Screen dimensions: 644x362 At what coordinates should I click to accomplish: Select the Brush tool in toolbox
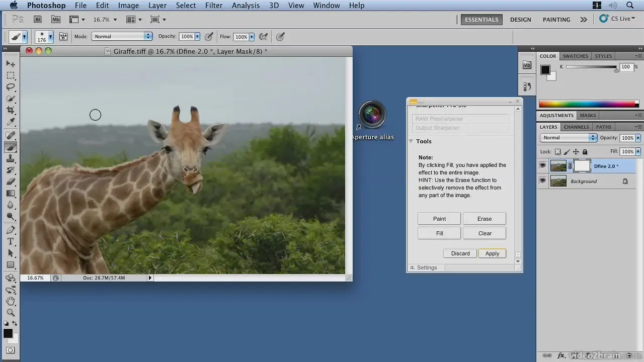tap(11, 147)
